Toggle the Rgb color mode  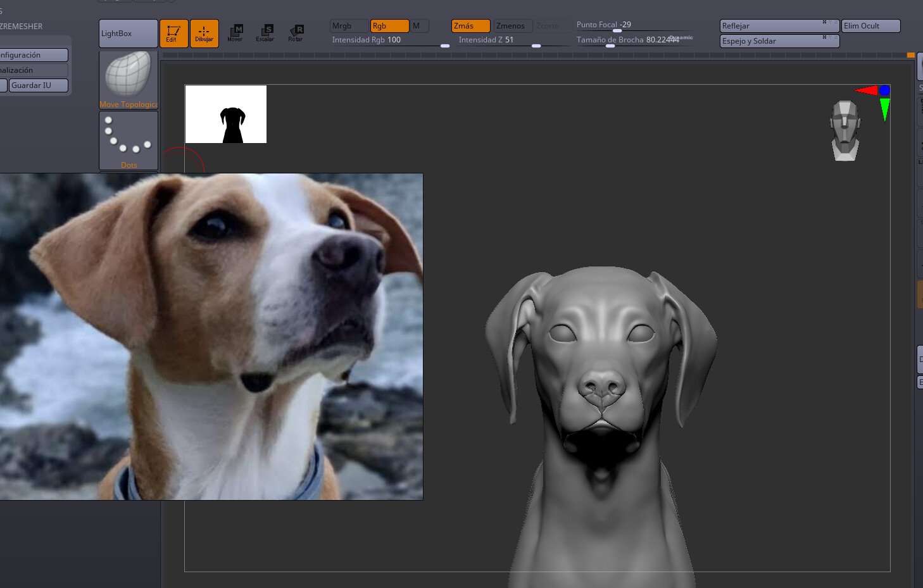[389, 26]
